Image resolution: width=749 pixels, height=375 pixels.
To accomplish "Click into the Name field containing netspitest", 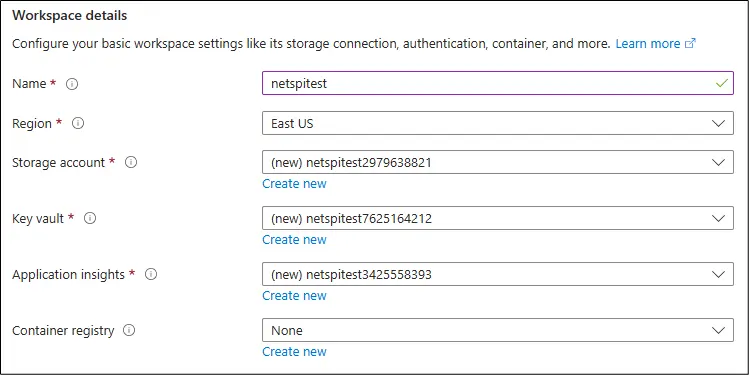I will 498,83.
